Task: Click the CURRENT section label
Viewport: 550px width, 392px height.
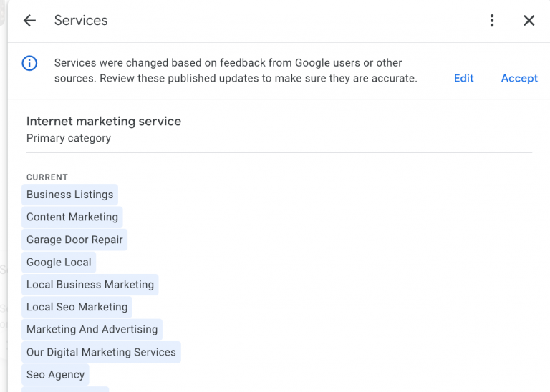Action: click(47, 177)
